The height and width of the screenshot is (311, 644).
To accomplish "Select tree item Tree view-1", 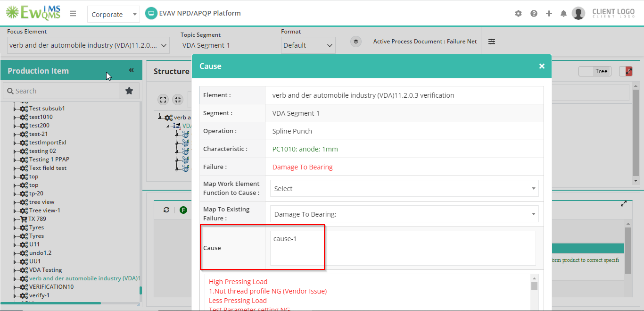I will coord(44,210).
